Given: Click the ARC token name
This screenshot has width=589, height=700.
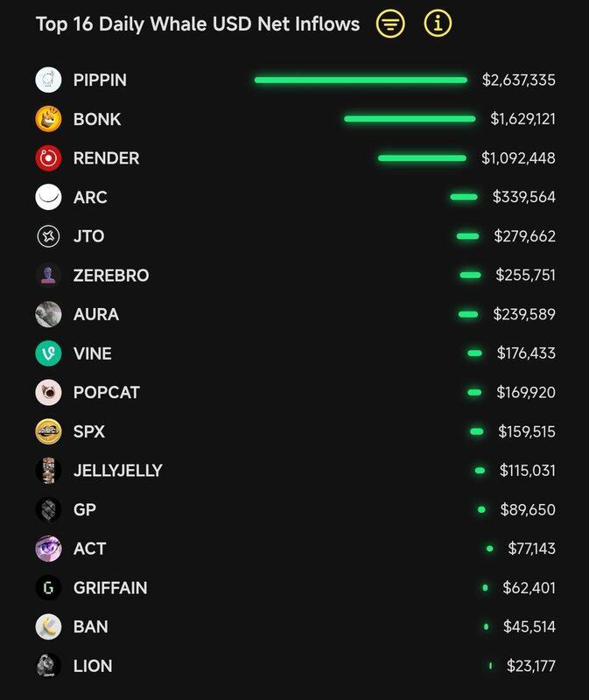Looking at the screenshot, I should click(90, 197).
